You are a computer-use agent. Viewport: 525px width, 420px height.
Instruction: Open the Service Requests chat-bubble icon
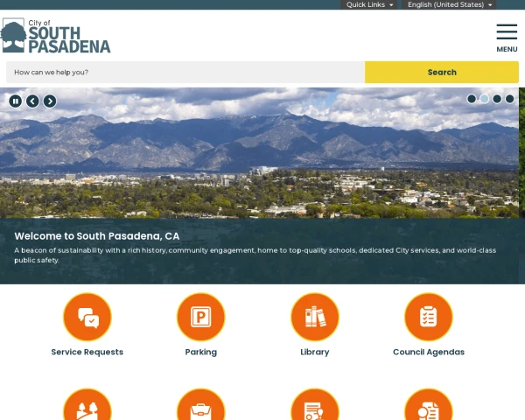[87, 317]
